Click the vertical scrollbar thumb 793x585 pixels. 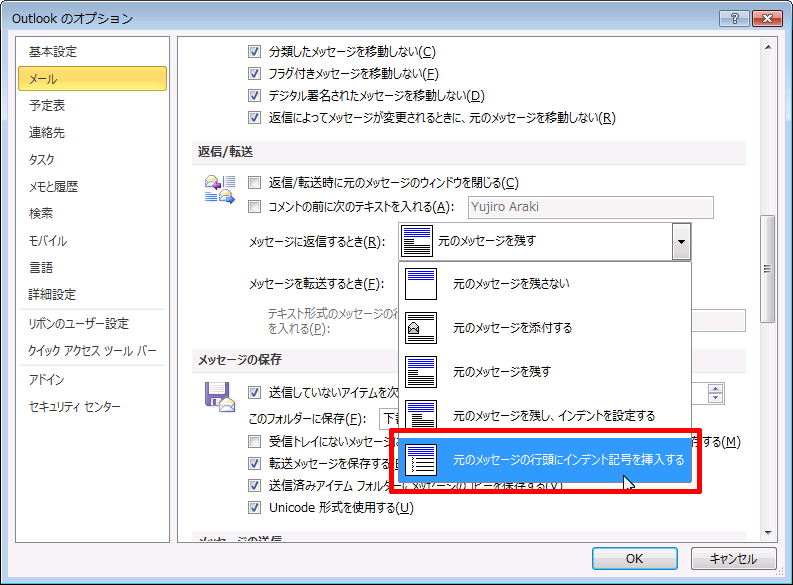click(x=768, y=269)
